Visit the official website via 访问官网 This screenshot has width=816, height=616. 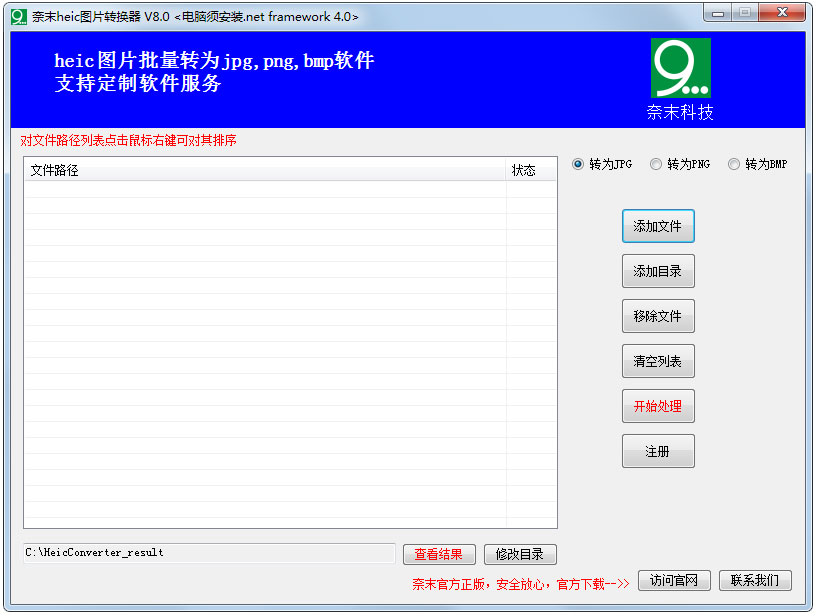tap(674, 580)
